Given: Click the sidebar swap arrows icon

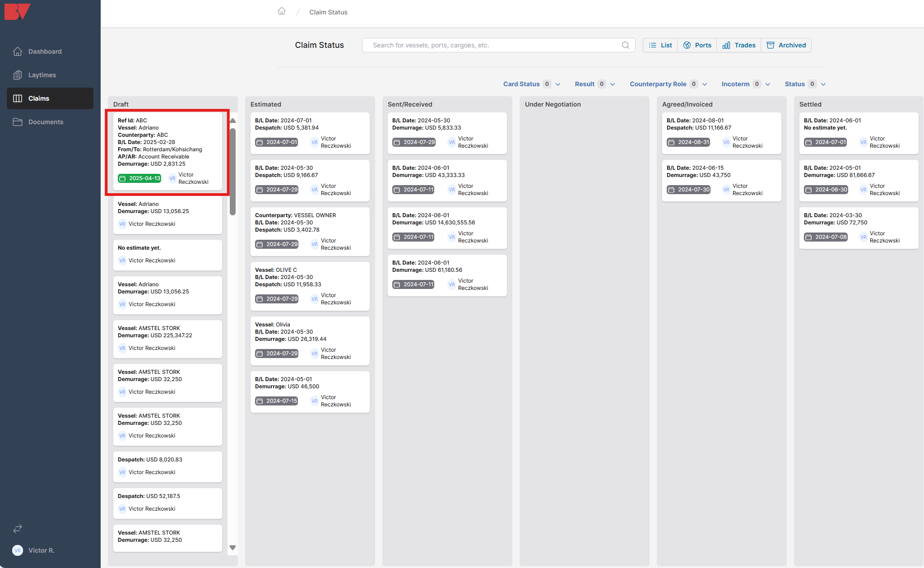Looking at the screenshot, I should [18, 528].
